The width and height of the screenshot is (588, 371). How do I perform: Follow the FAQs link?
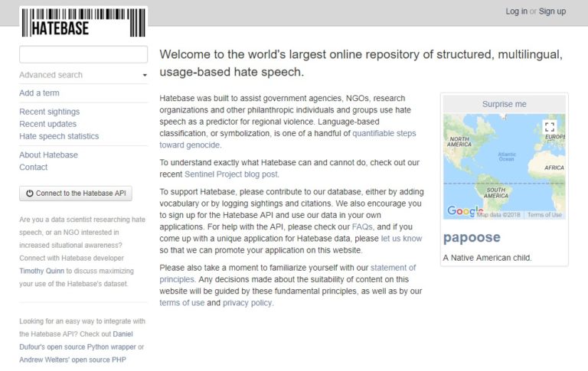363,226
